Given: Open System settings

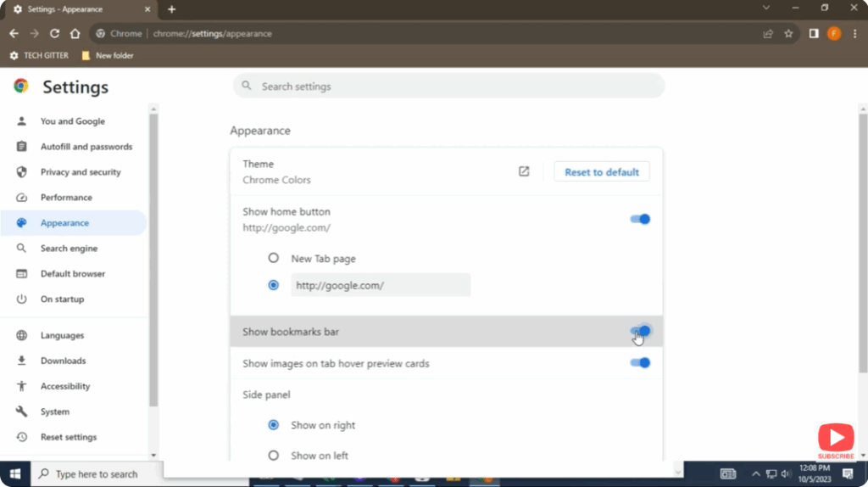Looking at the screenshot, I should point(74,411).
